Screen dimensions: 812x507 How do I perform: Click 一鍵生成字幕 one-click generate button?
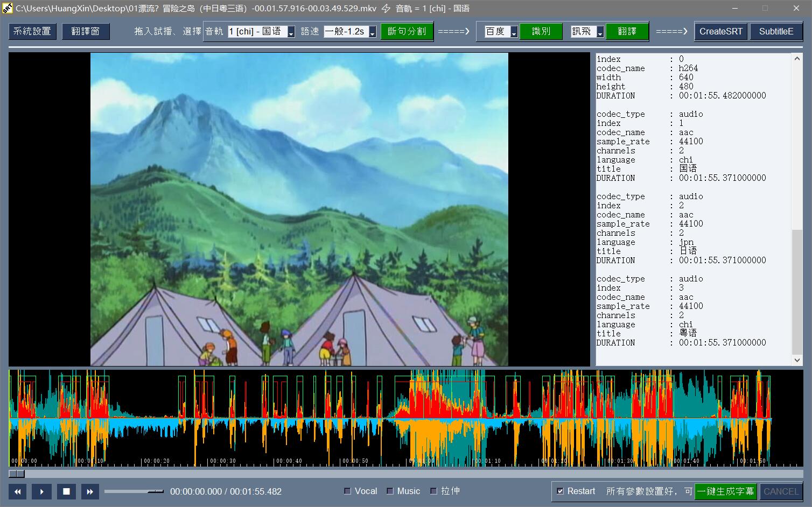[726, 491]
